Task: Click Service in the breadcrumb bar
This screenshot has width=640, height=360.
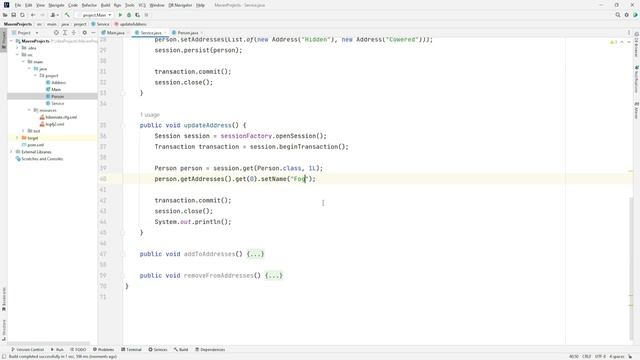Action: [x=100, y=24]
